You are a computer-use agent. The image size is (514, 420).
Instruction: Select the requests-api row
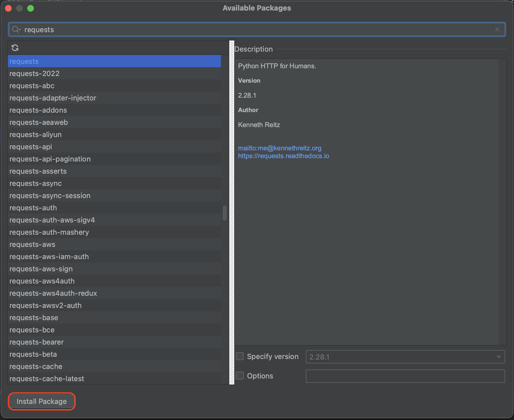[114, 147]
